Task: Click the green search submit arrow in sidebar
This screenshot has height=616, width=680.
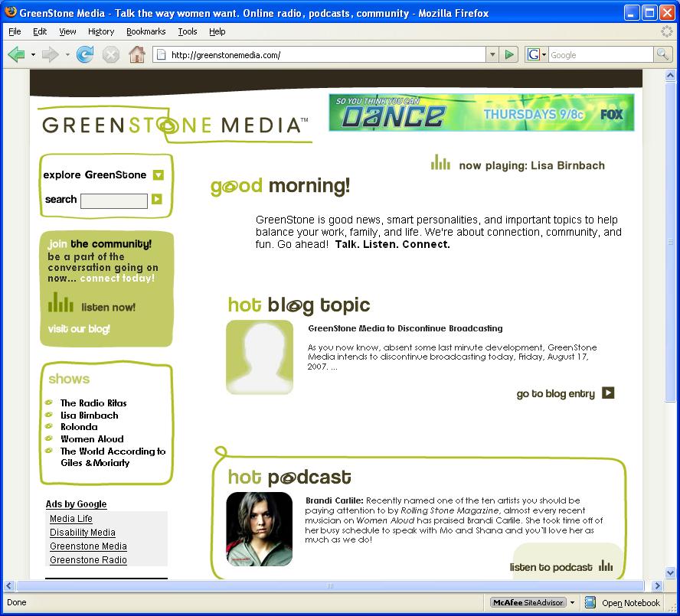Action: click(157, 199)
